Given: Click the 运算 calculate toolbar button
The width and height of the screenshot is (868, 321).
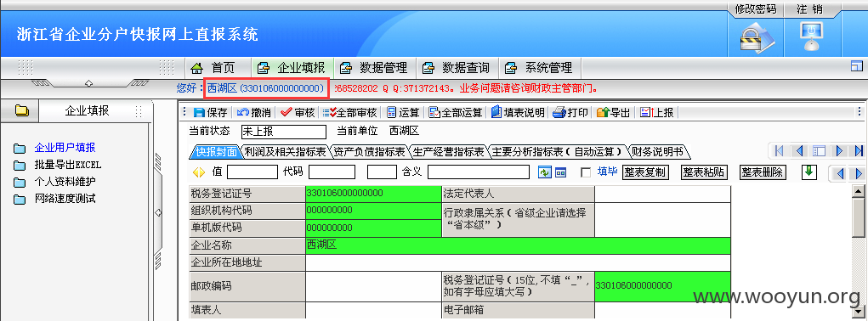Looking at the screenshot, I should coord(403,113).
